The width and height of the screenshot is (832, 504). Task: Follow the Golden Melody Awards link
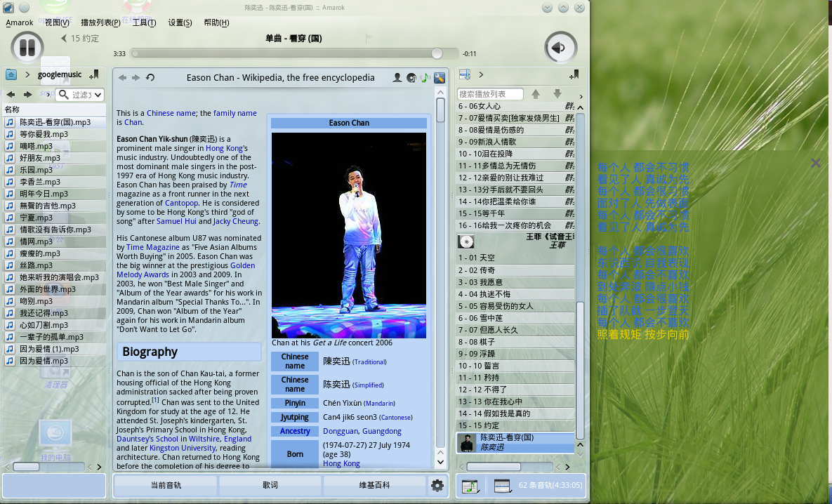tap(186, 270)
